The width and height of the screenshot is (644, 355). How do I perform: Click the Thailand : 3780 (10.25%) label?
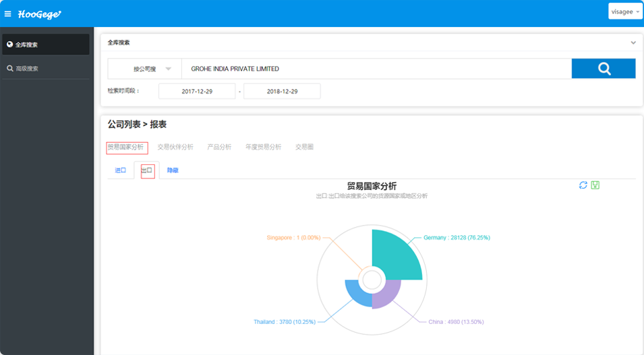tap(285, 322)
